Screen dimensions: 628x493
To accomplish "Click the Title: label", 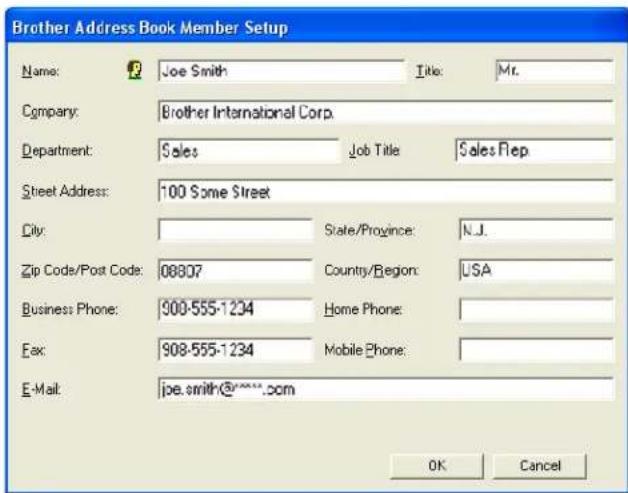I will click(429, 71).
